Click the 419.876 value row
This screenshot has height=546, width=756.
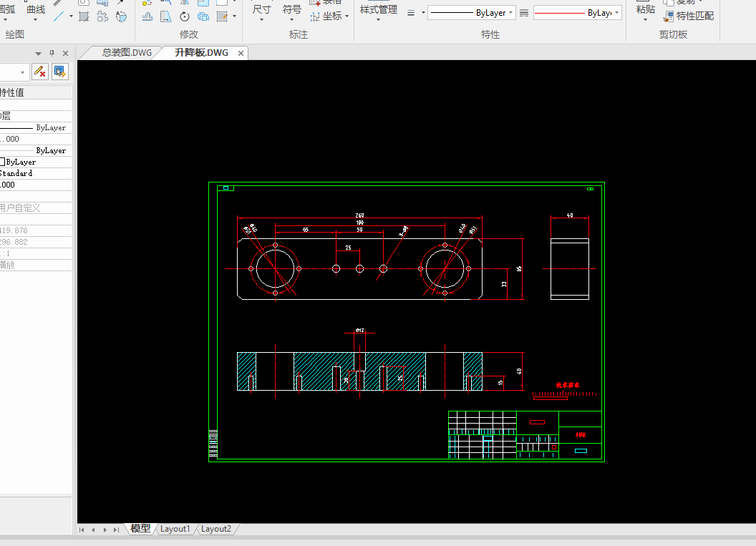pyautogui.click(x=36, y=231)
